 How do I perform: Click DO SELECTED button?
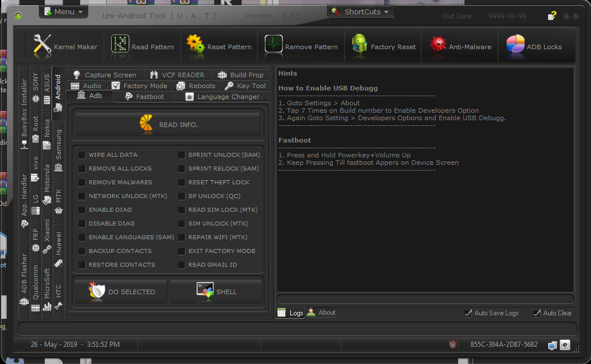[x=121, y=291]
